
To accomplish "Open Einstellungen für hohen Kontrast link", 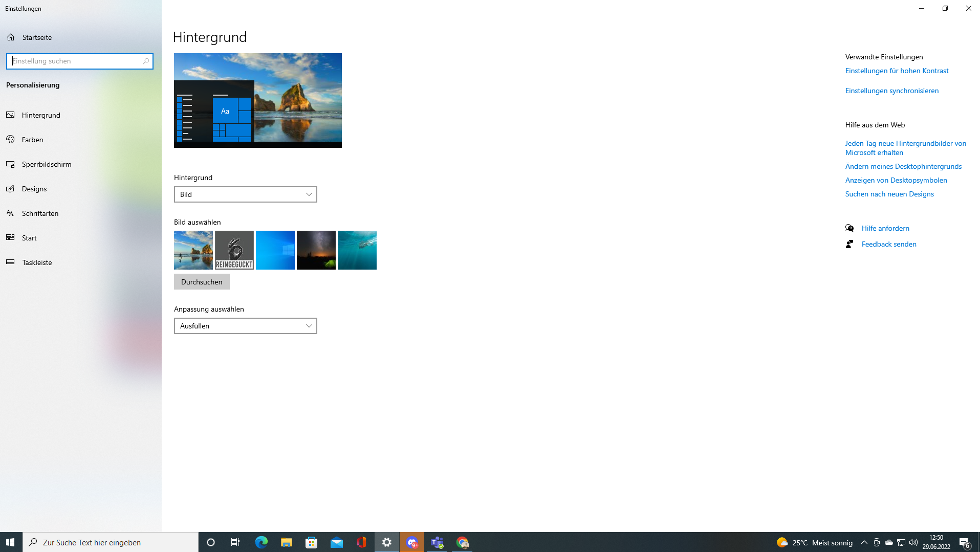I will coord(897,71).
